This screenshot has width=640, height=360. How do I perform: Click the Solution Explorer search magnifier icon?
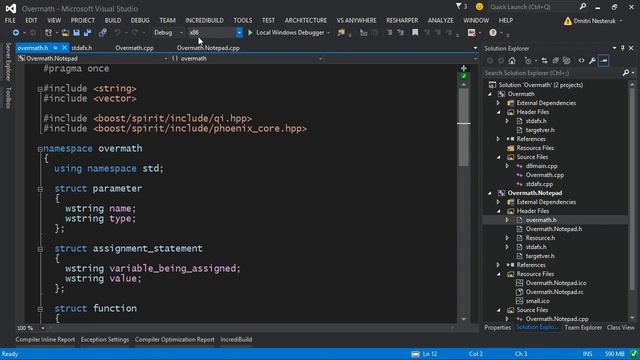pyautogui.click(x=626, y=73)
